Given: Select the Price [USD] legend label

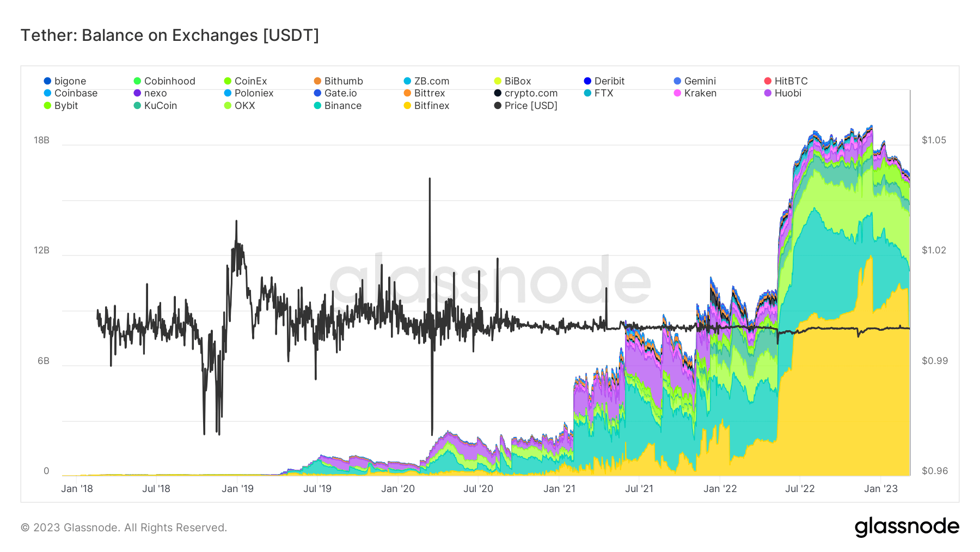Looking at the screenshot, I should tap(531, 106).
